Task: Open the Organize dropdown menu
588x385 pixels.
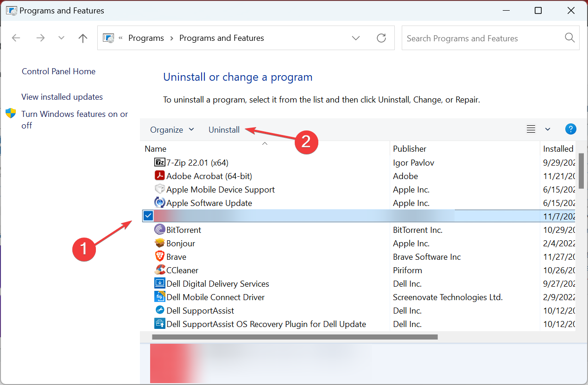Action: pyautogui.click(x=172, y=130)
